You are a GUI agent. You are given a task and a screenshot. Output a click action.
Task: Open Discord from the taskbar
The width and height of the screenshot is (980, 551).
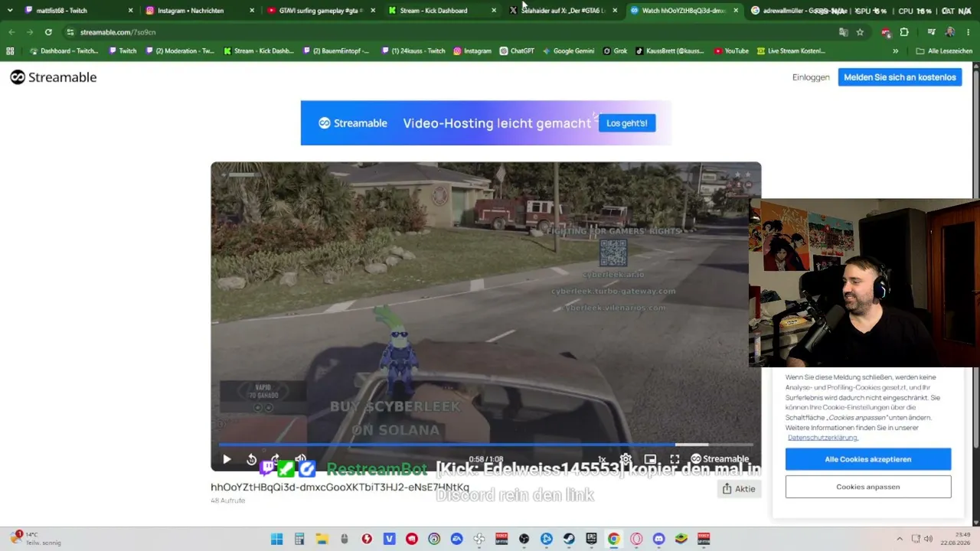(658, 539)
